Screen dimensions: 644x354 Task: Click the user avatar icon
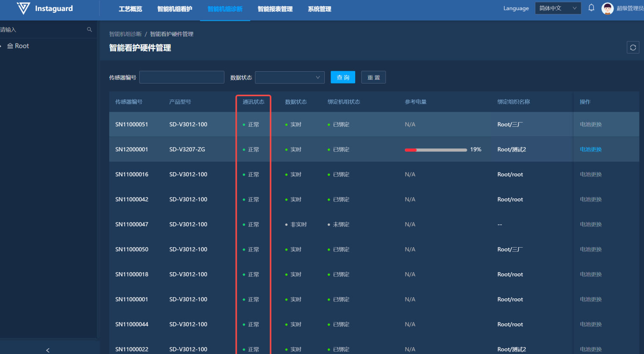(x=608, y=8)
